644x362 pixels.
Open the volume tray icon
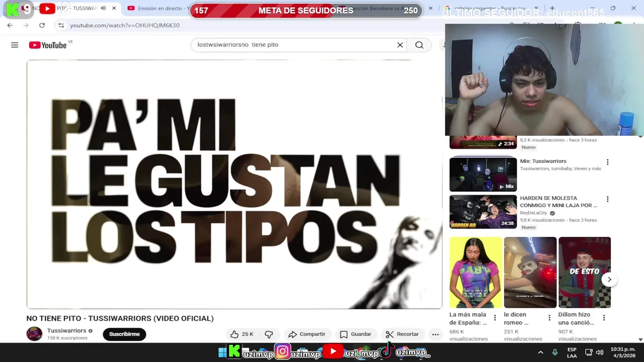[600, 352]
